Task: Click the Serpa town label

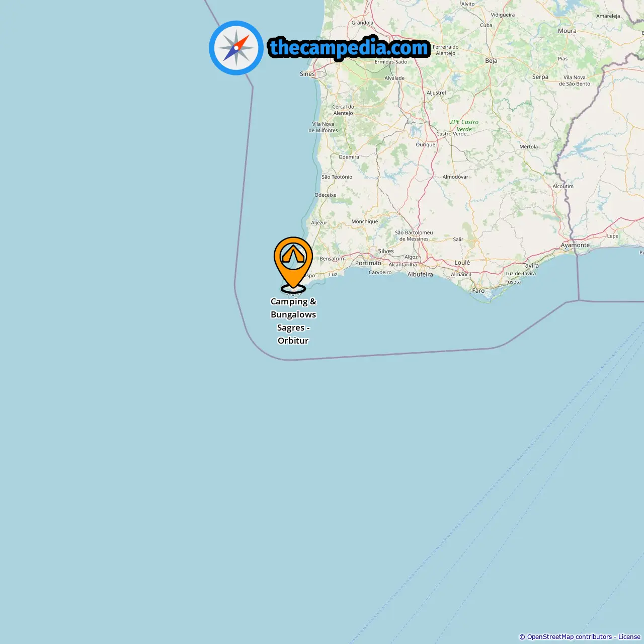Action: click(x=540, y=77)
